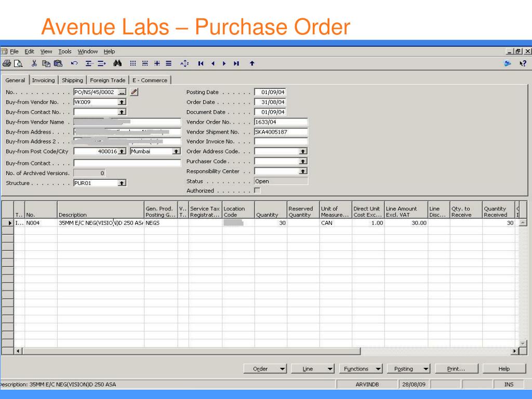This screenshot has width=532, height=399.
Task: Click the Cut scissors icon
Action: (x=34, y=63)
